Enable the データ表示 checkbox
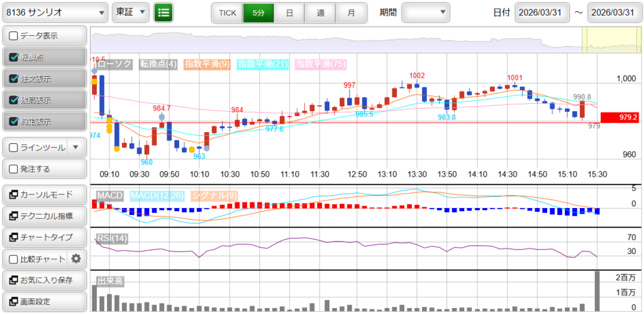Image resolution: width=644 pixels, height=315 pixels. point(13,36)
